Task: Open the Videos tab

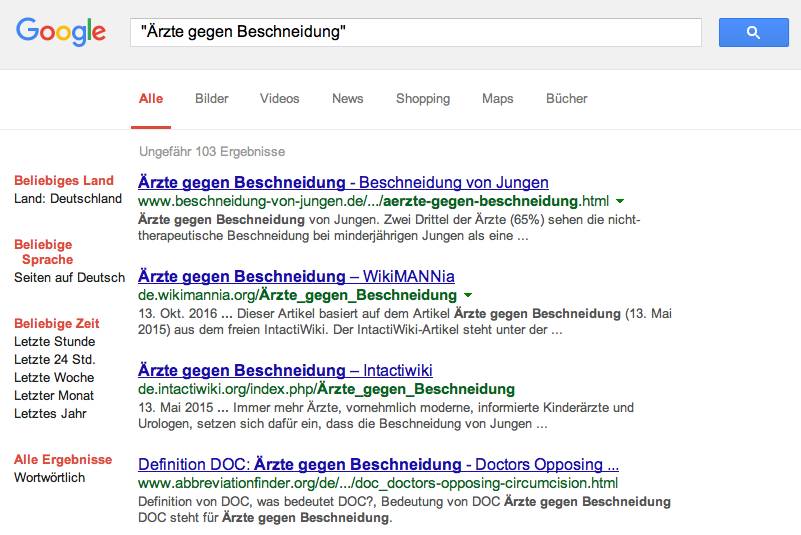Action: 279,99
